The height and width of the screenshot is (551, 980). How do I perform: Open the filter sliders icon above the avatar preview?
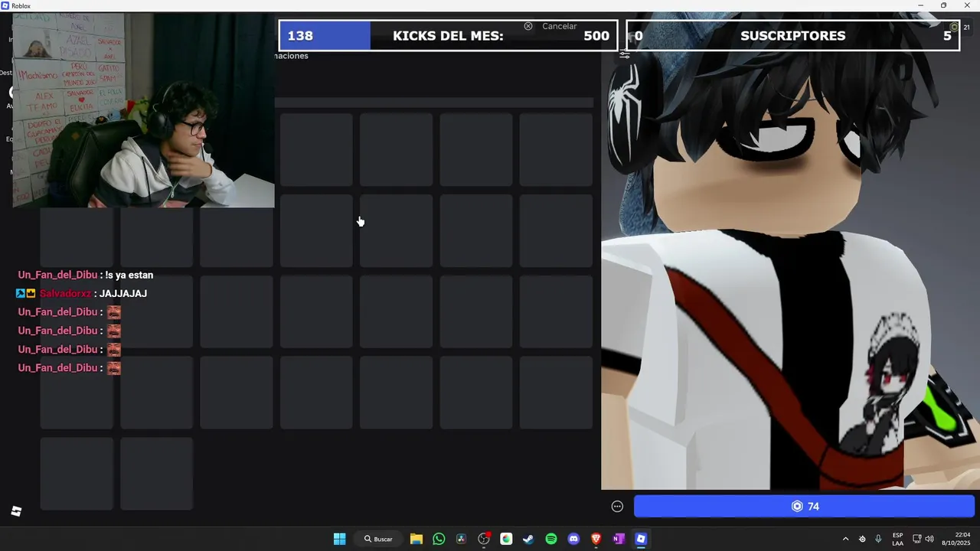[625, 54]
